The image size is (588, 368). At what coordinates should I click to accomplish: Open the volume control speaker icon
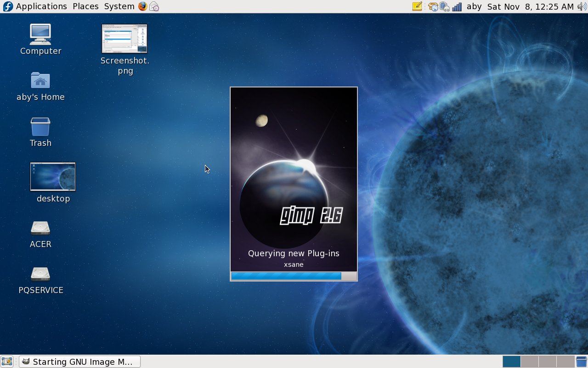coord(582,6)
